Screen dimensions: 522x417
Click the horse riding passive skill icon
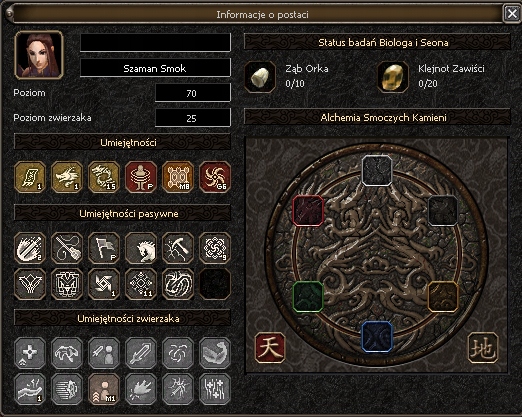[141, 248]
